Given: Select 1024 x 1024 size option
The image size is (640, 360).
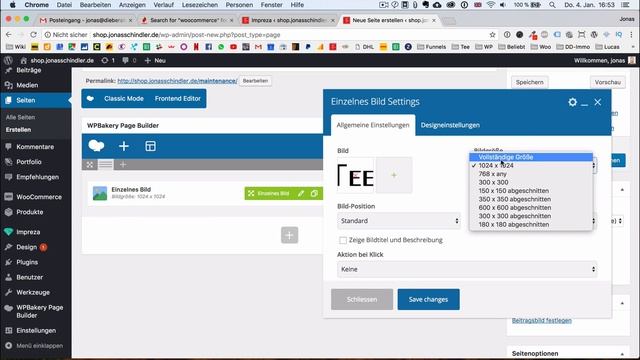Looking at the screenshot, I should pos(531,165).
